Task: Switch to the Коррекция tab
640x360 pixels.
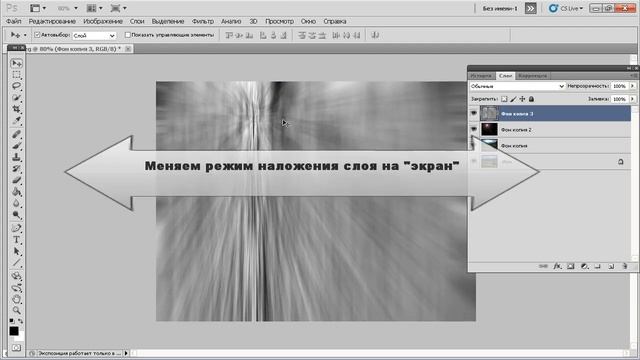Action: point(532,76)
